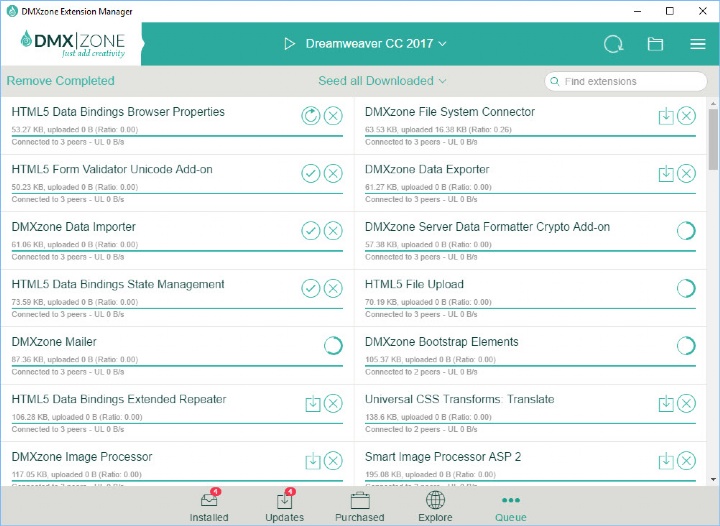Click the DMXzone Bootstrap Elements title

point(442,342)
